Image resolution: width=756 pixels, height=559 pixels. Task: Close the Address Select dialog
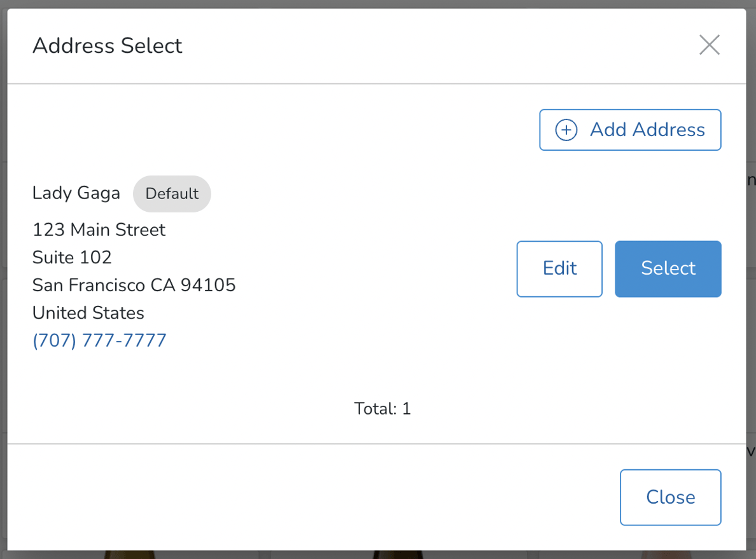click(x=670, y=497)
